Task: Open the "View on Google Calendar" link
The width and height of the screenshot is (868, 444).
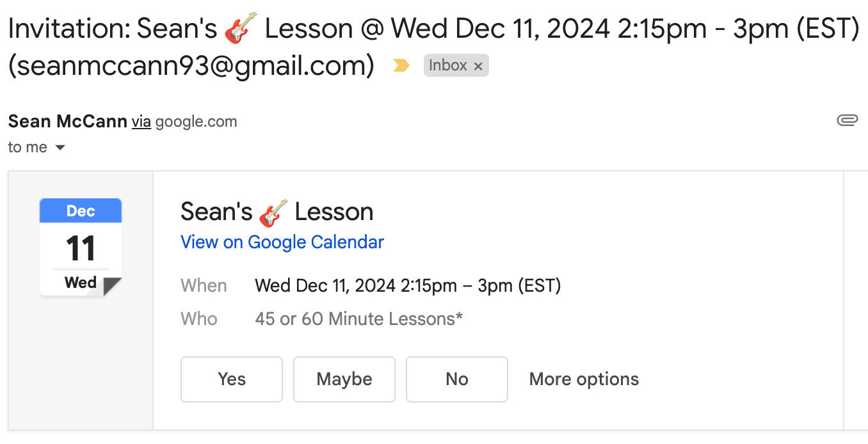Action: coord(282,242)
